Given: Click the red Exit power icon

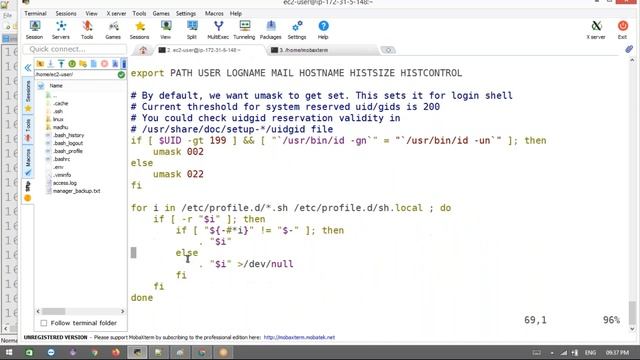Looking at the screenshot, I should click(622, 30).
